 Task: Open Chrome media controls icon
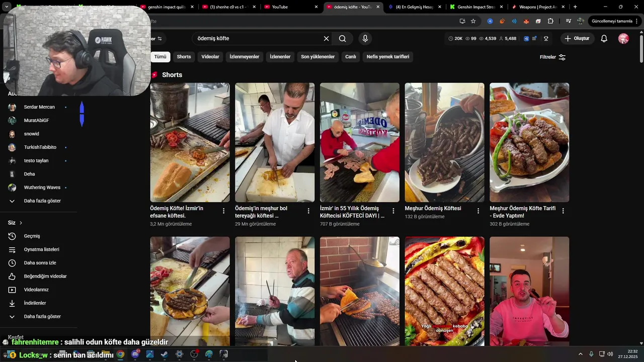[568, 21]
